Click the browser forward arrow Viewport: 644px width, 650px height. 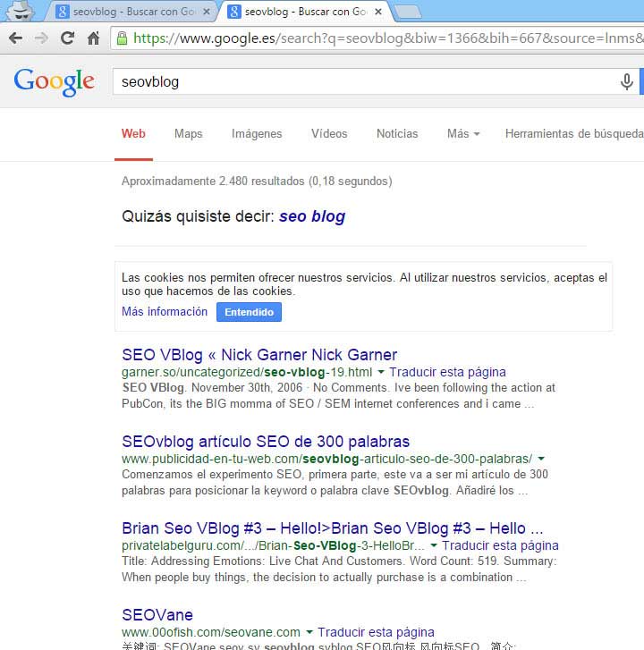pyautogui.click(x=41, y=38)
